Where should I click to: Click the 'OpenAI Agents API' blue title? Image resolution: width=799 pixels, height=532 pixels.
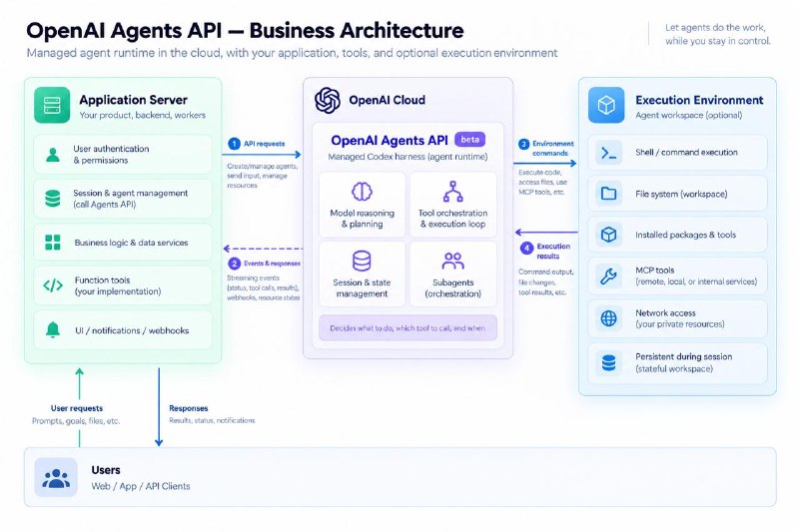390,140
